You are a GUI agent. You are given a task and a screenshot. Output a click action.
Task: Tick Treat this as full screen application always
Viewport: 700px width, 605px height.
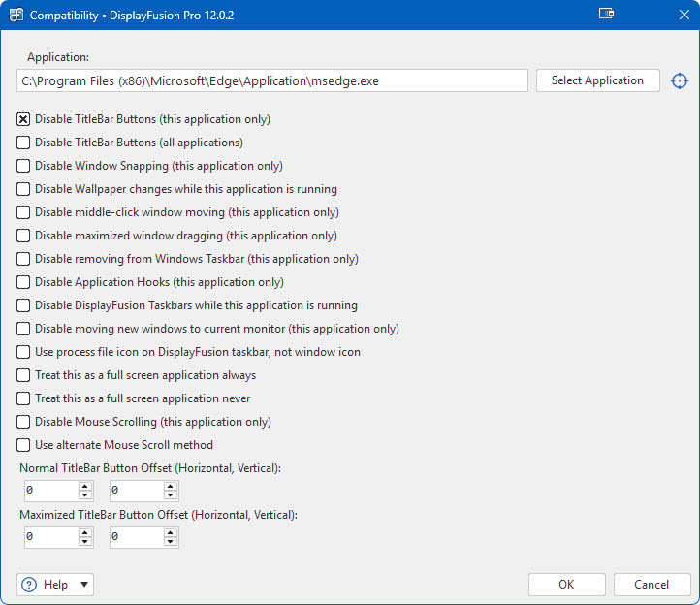(x=23, y=375)
